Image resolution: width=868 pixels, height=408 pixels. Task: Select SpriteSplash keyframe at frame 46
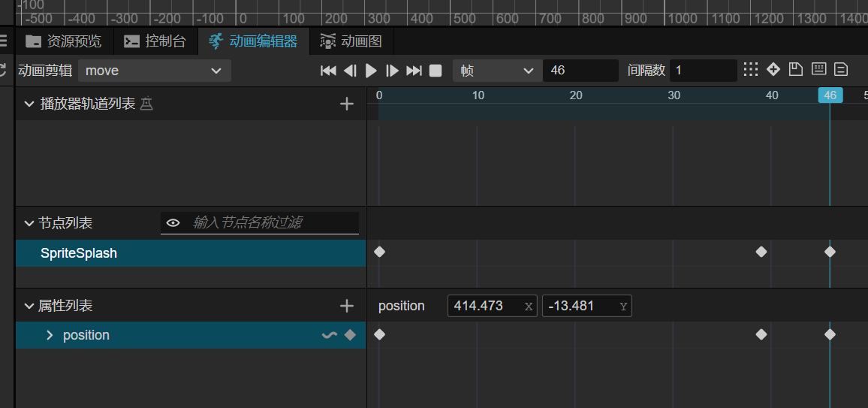coord(830,252)
